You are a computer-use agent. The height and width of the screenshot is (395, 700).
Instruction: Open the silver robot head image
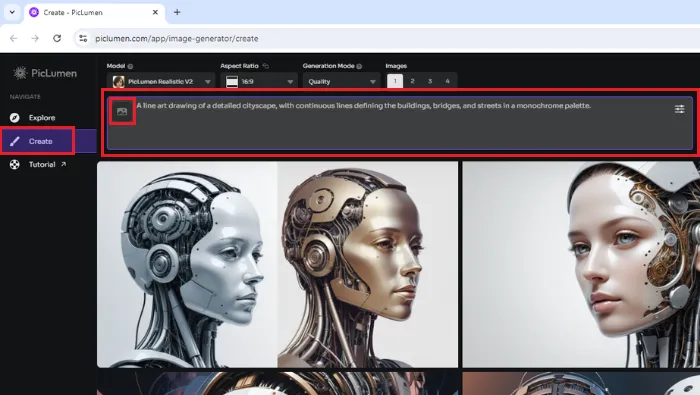188,264
